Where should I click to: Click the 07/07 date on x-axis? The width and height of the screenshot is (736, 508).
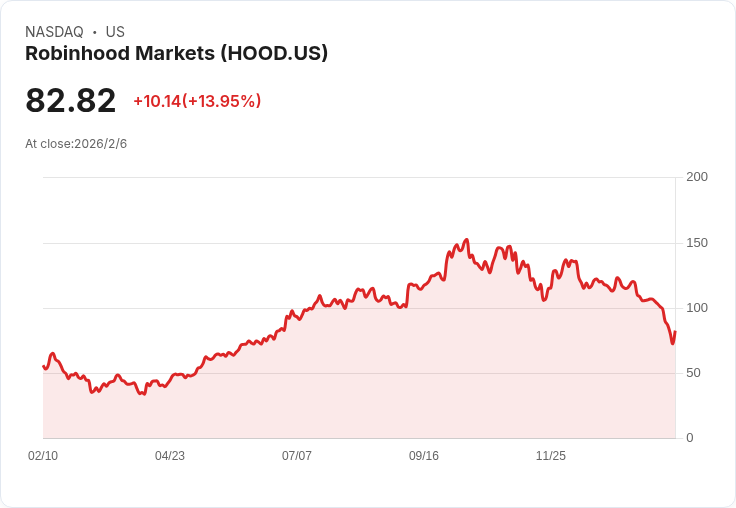(x=297, y=456)
